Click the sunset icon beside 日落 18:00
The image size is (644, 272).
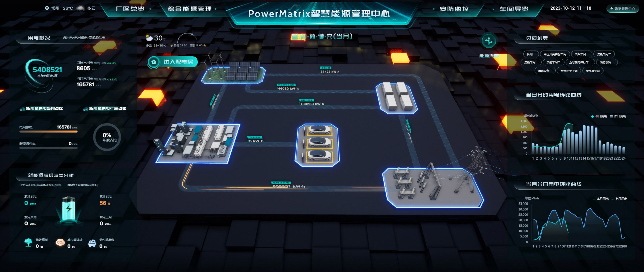(205, 45)
